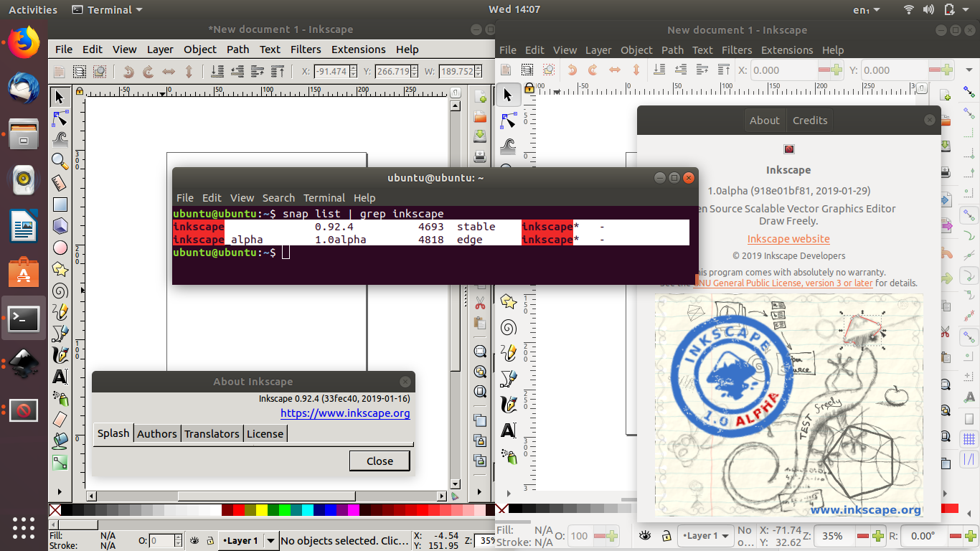This screenshot has width=980, height=551.
Task: Pick yellow swatch in left Inkscape palette
Action: (x=262, y=510)
